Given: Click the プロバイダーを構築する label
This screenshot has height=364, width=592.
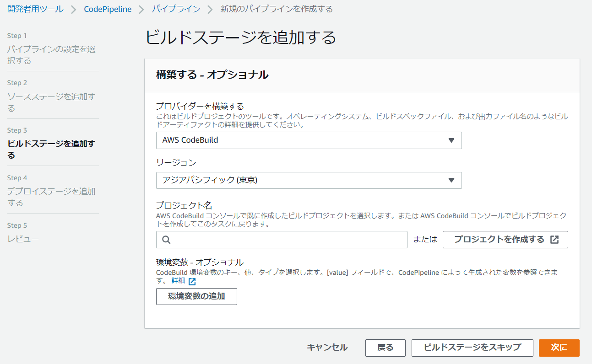Looking at the screenshot, I should [x=200, y=107].
